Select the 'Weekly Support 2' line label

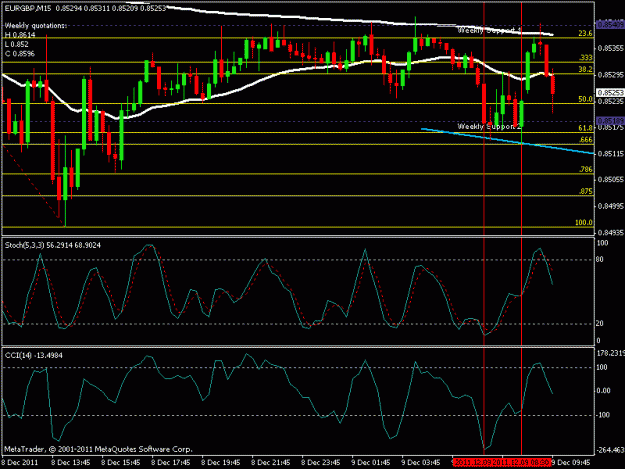(x=489, y=126)
